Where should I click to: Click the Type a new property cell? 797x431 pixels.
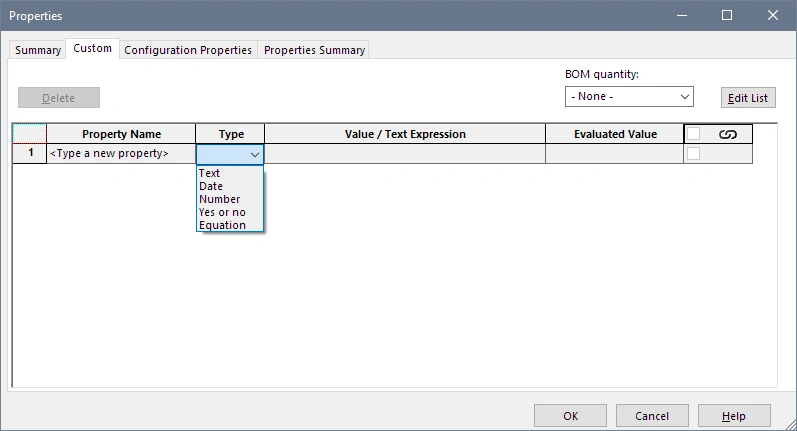(120, 154)
